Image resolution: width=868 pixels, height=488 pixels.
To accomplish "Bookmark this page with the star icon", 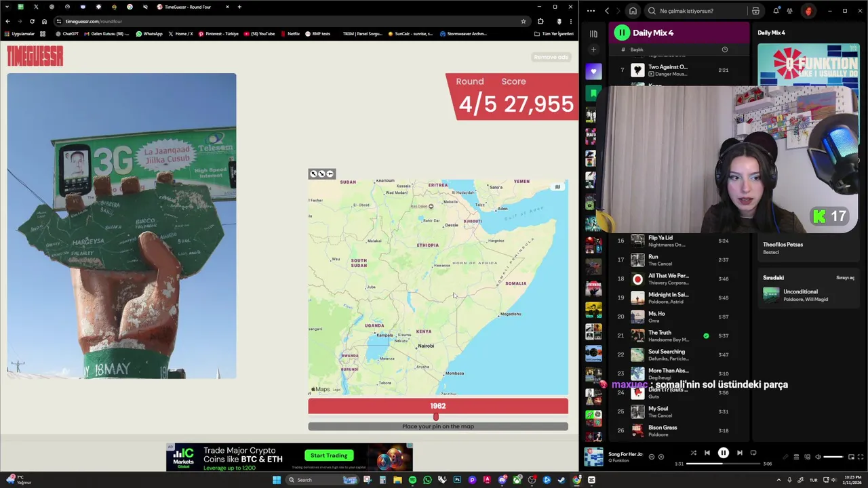I will [524, 21].
